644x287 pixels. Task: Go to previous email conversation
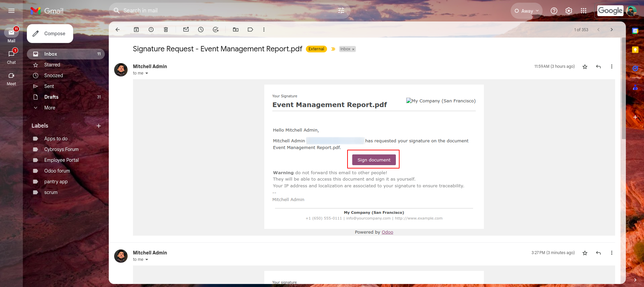pyautogui.click(x=598, y=30)
